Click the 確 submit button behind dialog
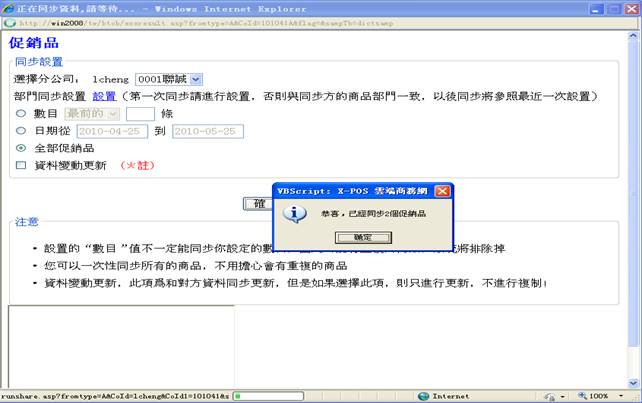Image resolution: width=642 pixels, height=403 pixels. 259,203
